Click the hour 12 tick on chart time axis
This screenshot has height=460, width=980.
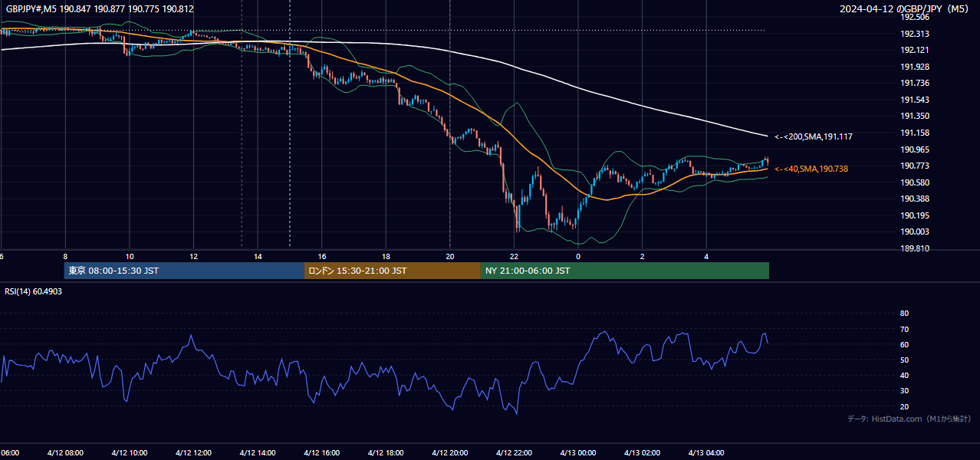tap(193, 257)
